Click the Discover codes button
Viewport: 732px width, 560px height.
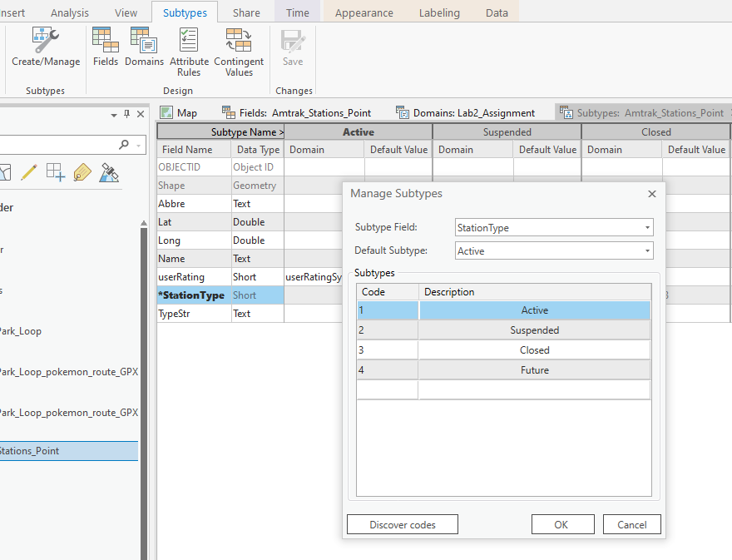403,524
